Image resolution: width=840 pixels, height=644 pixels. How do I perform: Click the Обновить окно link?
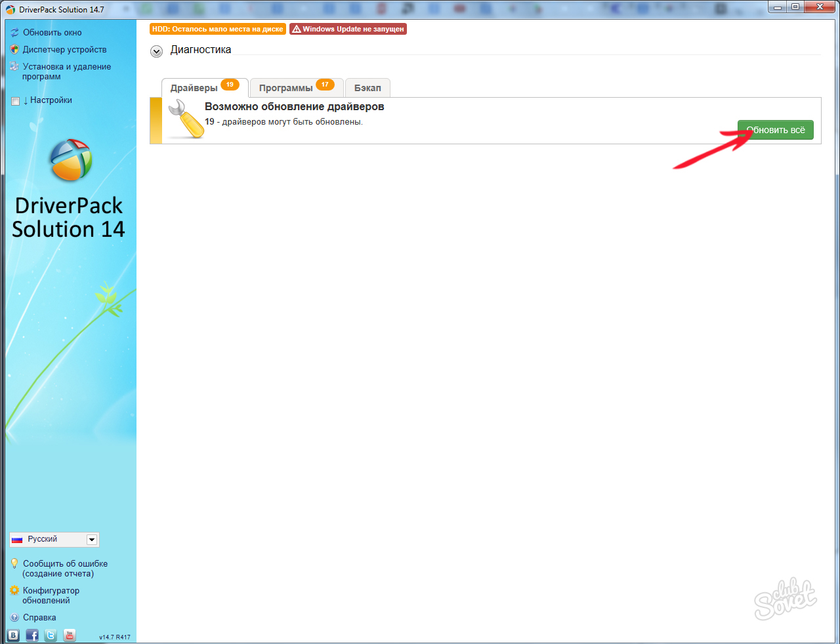(x=52, y=32)
